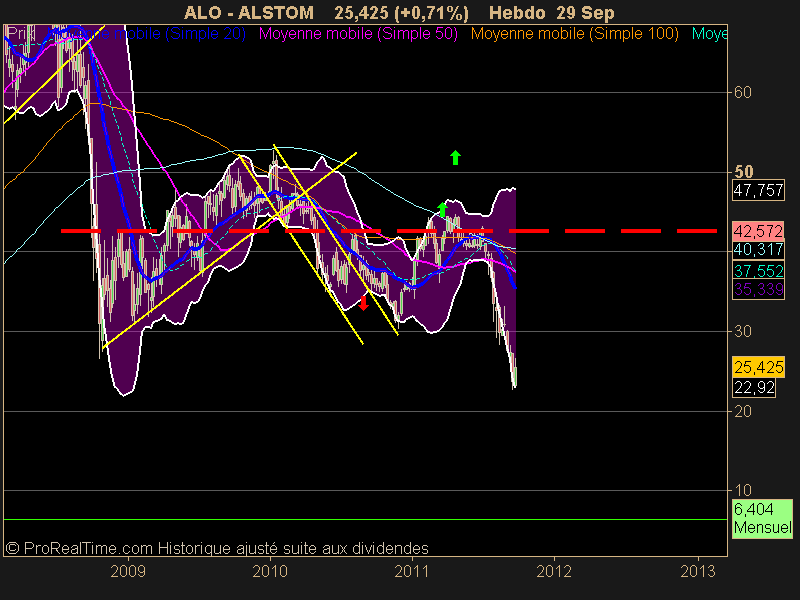Click the 40,317 price label
The height and width of the screenshot is (600, 800).
coord(758,249)
